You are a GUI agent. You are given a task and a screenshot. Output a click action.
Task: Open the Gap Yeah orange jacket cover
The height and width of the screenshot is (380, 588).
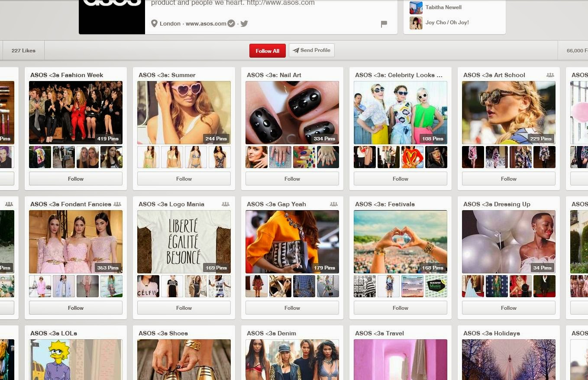coord(292,242)
